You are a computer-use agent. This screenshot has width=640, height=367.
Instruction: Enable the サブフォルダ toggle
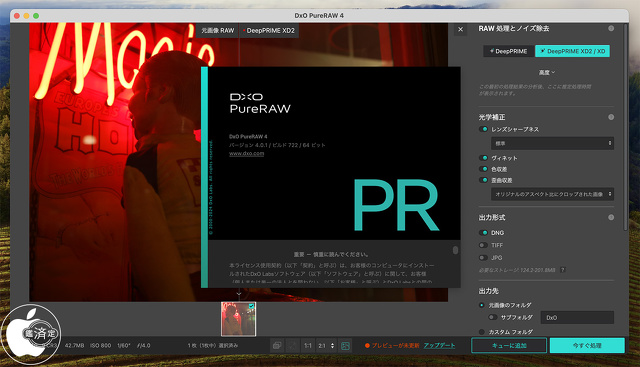493,317
